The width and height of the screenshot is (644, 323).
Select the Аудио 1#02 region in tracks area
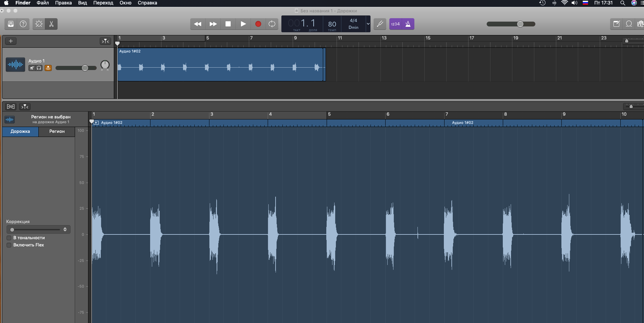(220, 65)
